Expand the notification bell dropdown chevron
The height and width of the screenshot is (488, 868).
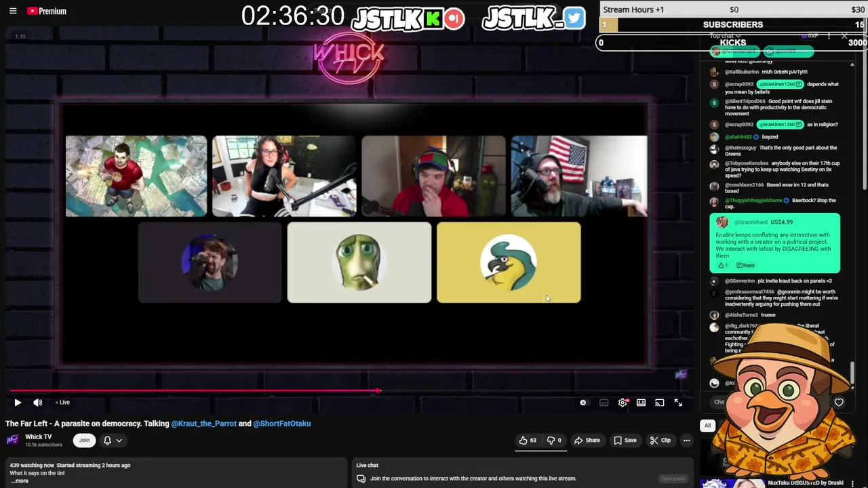pyautogui.click(x=119, y=441)
